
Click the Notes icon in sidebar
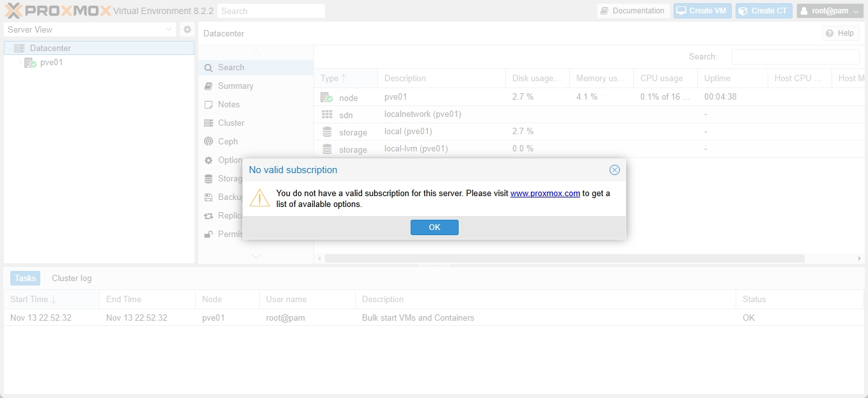click(209, 104)
